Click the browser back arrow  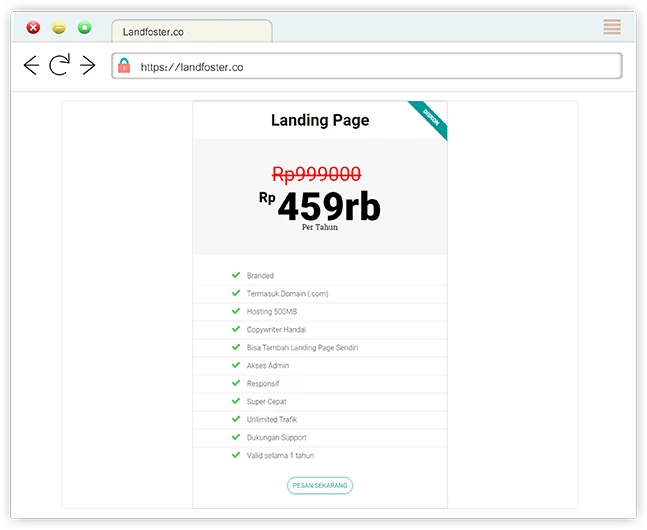point(31,66)
